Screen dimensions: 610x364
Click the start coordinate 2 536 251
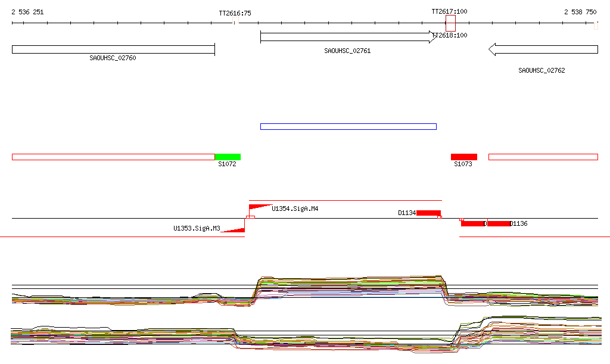click(x=27, y=12)
